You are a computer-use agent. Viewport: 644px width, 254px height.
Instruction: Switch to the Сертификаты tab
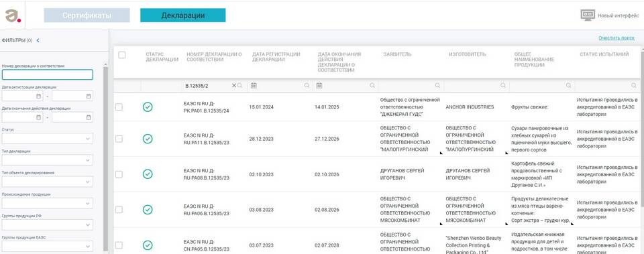(x=87, y=15)
